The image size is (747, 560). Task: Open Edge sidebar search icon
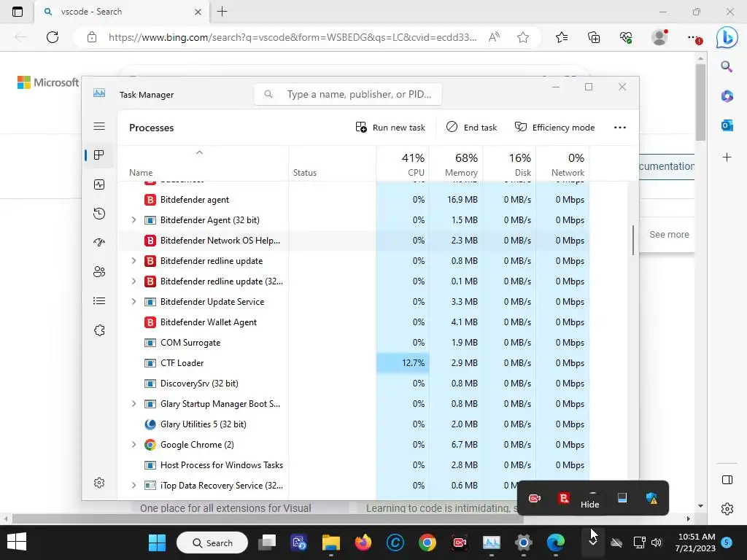click(x=727, y=66)
